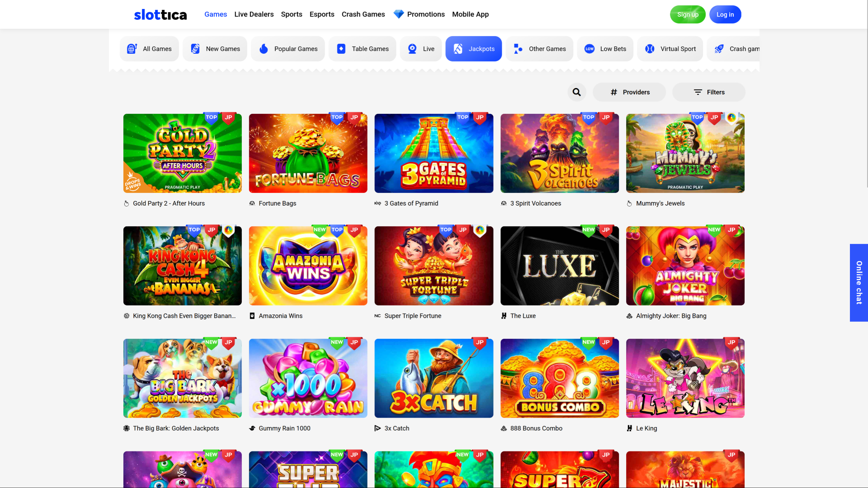
Task: Switch to the Sports section
Action: coord(292,14)
